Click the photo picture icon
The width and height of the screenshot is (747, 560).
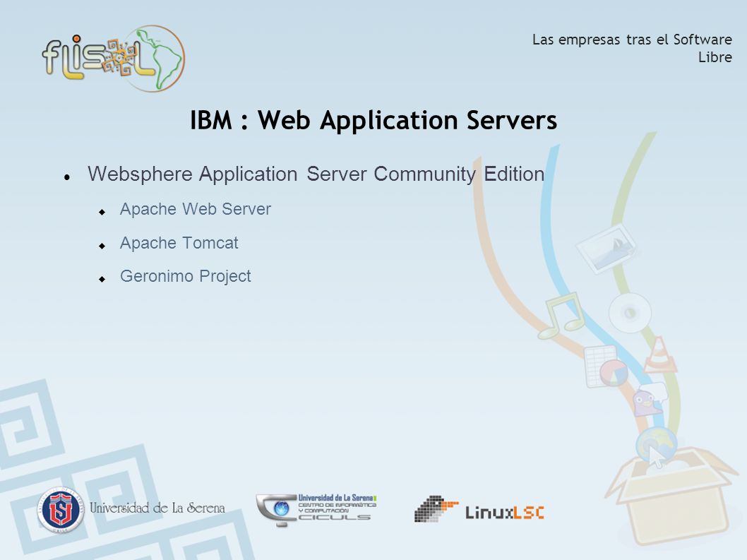[606, 249]
